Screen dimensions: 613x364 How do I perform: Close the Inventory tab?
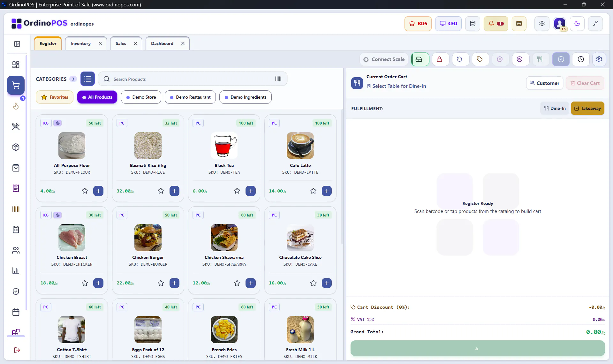pyautogui.click(x=100, y=44)
